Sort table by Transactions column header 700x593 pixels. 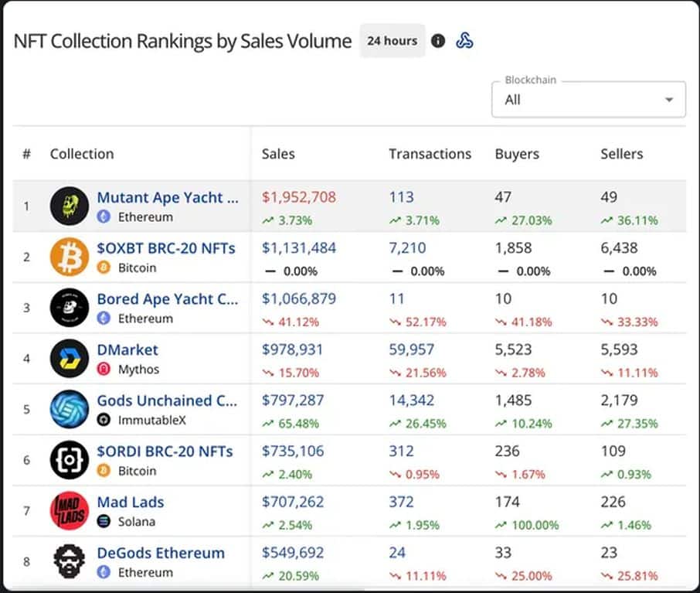pyautogui.click(x=430, y=154)
